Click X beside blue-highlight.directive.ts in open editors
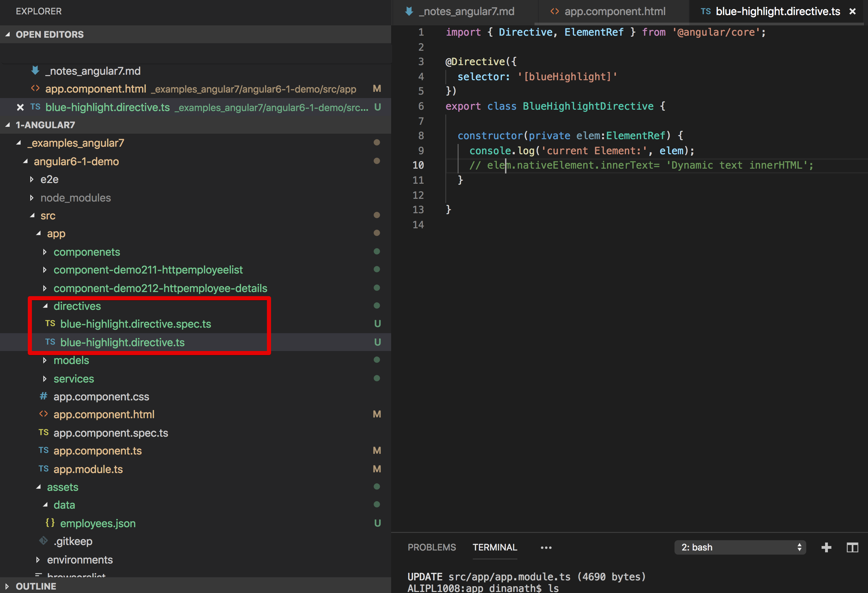 point(20,108)
